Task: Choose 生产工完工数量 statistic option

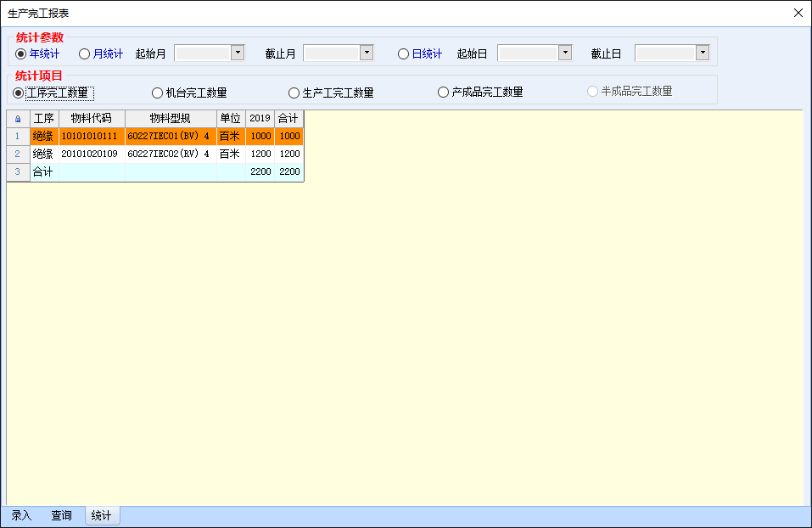Action: click(x=294, y=93)
